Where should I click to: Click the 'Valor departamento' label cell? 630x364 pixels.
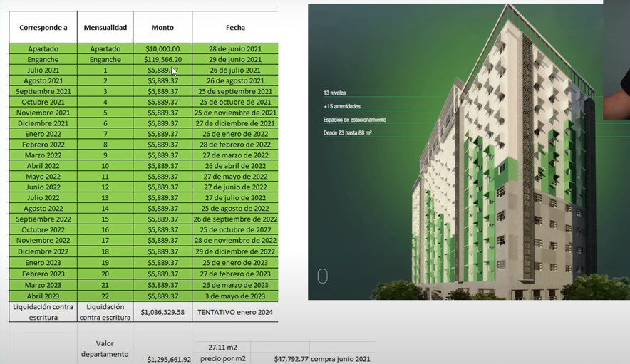[105, 348]
